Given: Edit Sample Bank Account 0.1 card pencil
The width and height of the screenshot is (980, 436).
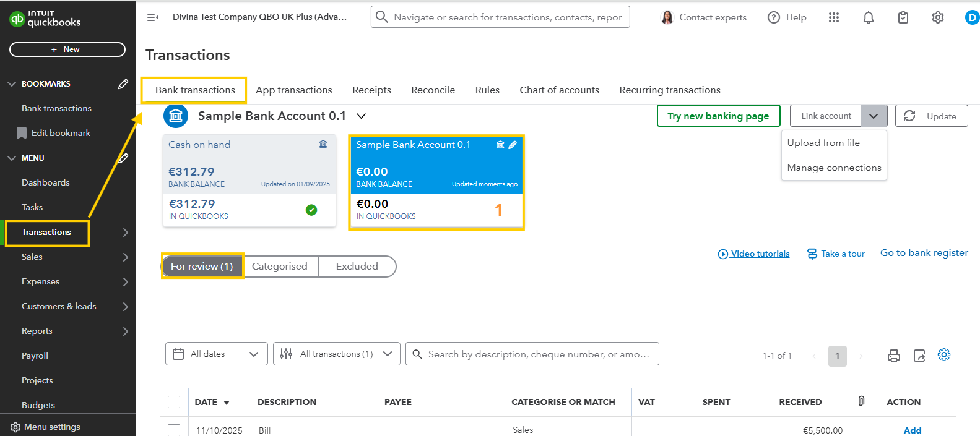Looking at the screenshot, I should coord(513,145).
